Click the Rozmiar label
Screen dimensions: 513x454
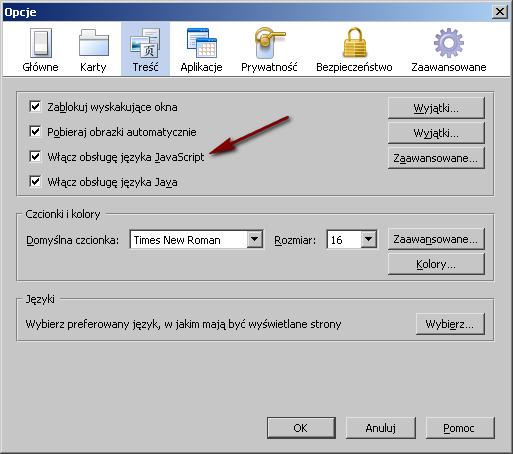(295, 240)
